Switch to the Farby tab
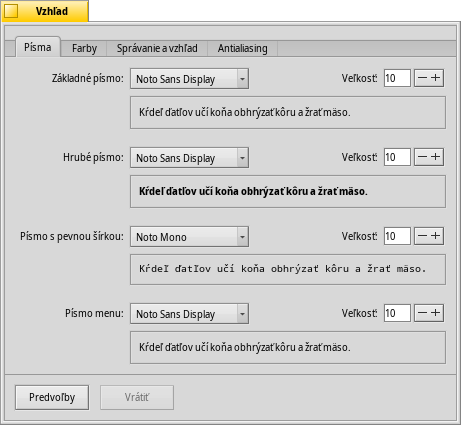Screen dimensions: 461x425 (x=84, y=48)
